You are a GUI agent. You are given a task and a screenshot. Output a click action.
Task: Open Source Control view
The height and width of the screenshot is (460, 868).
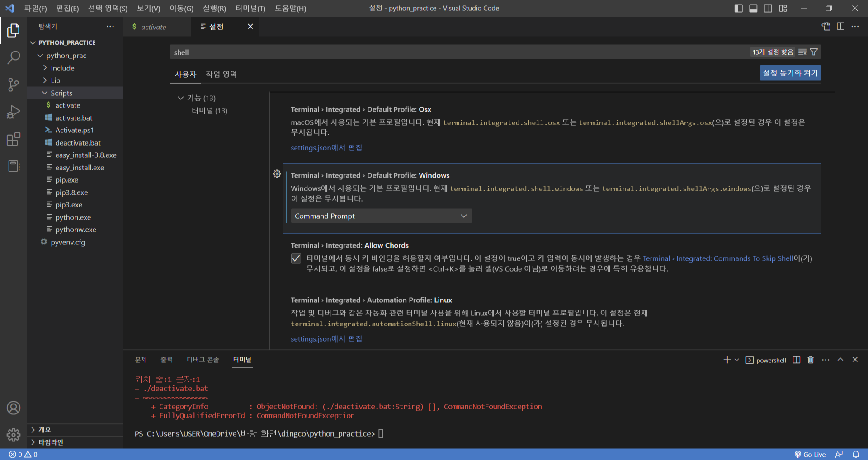(14, 84)
